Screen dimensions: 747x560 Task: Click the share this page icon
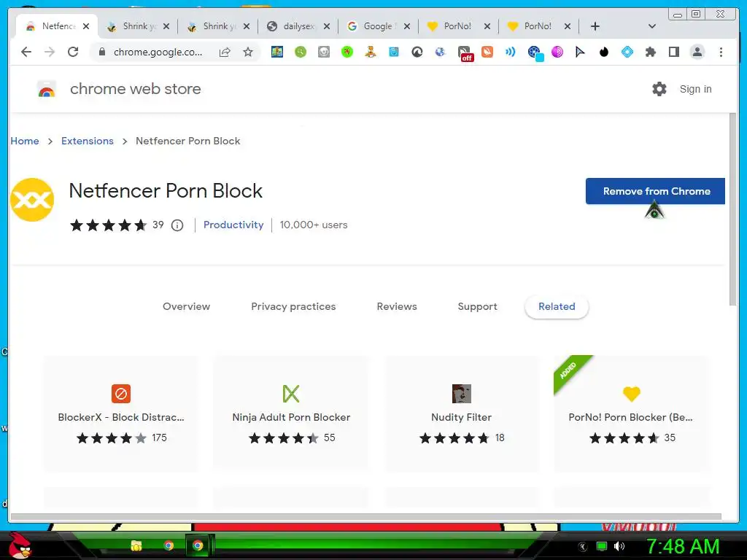(x=225, y=52)
